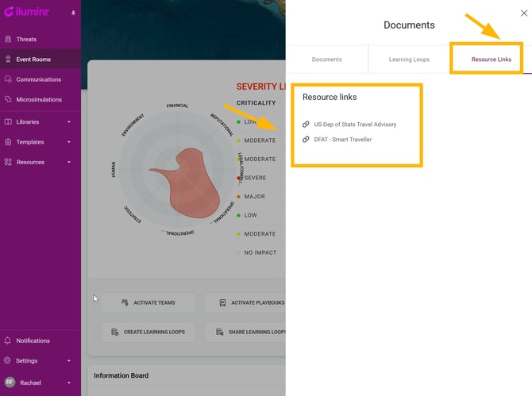Click the Communications chat icon
The image size is (532, 396).
coord(8,79)
